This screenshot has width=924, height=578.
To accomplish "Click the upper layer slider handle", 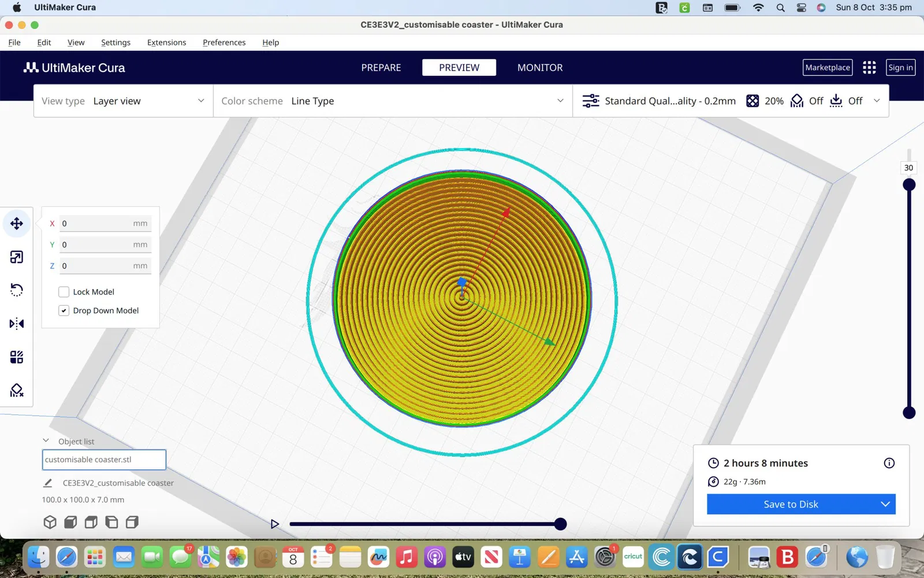I will [x=909, y=184].
